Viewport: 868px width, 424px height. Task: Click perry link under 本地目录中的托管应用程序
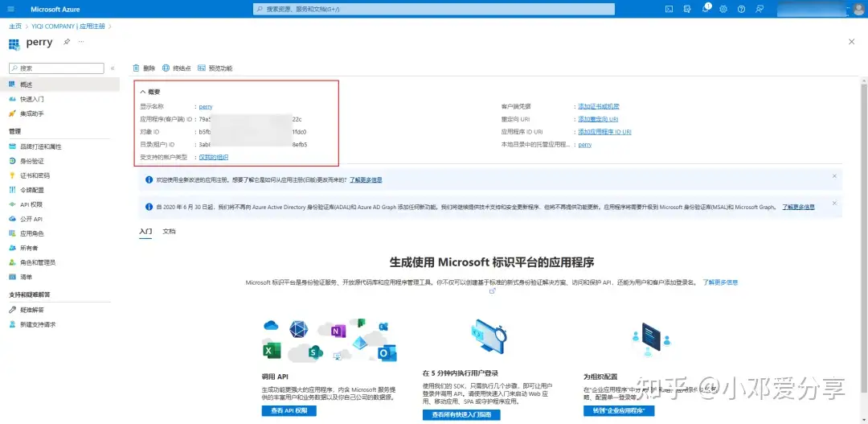click(x=584, y=145)
